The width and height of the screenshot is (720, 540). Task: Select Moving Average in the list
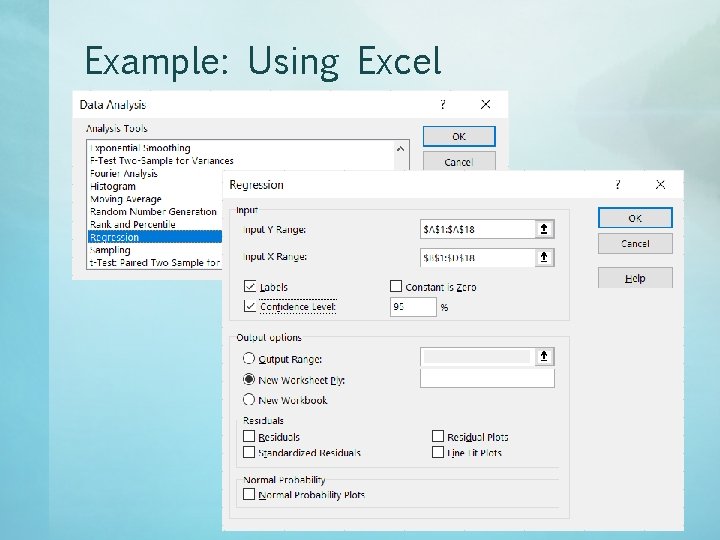126,199
